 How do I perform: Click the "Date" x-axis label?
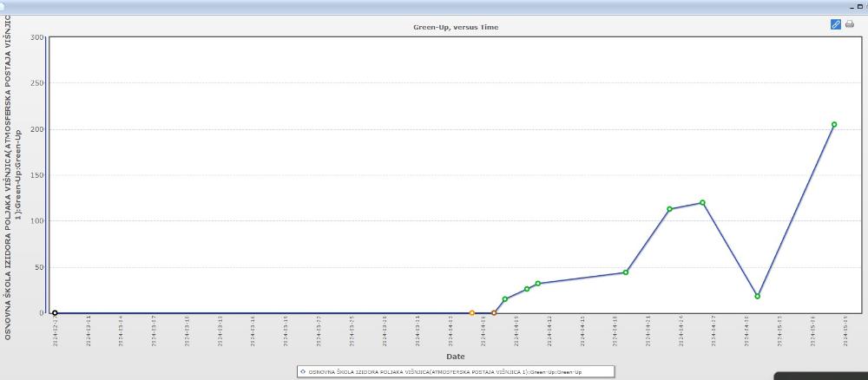coord(456,356)
